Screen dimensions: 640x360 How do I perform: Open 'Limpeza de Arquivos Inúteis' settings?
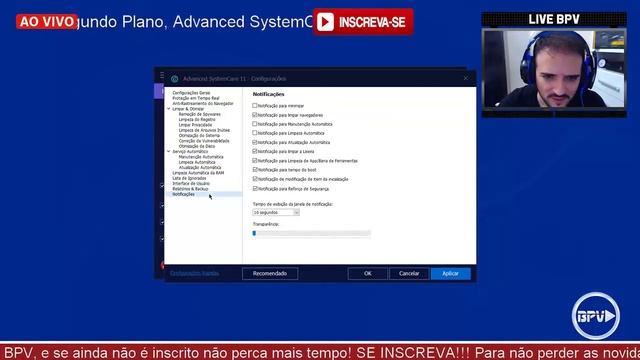204,130
